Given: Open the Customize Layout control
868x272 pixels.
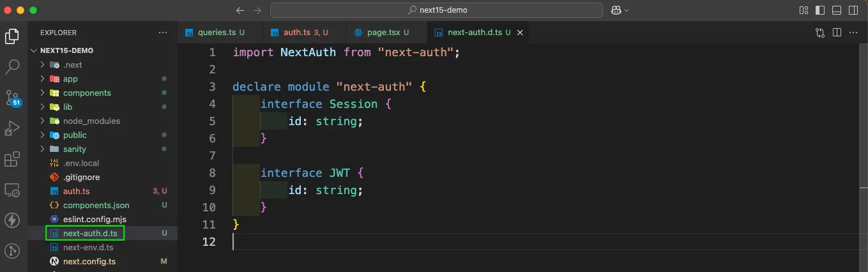Looking at the screenshot, I should pos(803,10).
